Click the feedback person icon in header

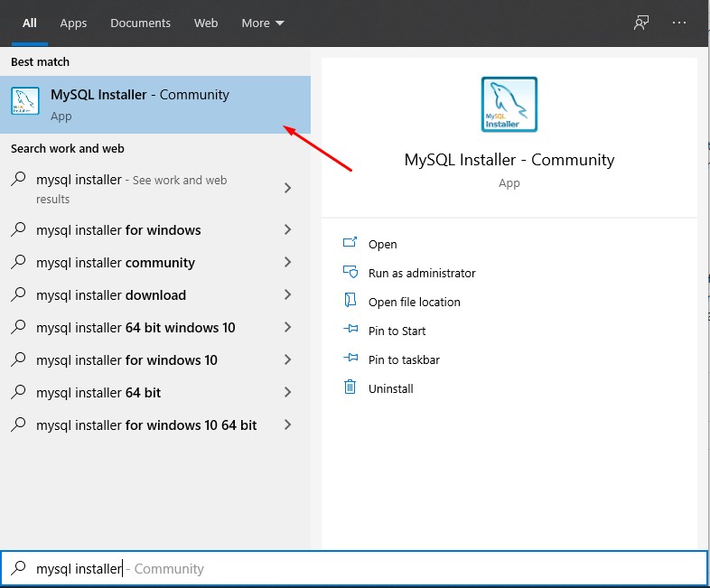click(x=640, y=23)
